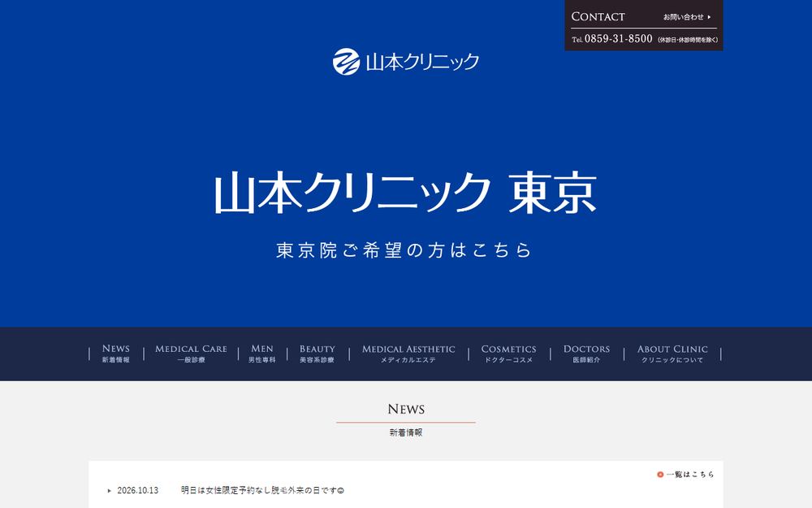Click the 山本クリニック 東京 banner heading
Screen dimensions: 812x508
pos(405,193)
